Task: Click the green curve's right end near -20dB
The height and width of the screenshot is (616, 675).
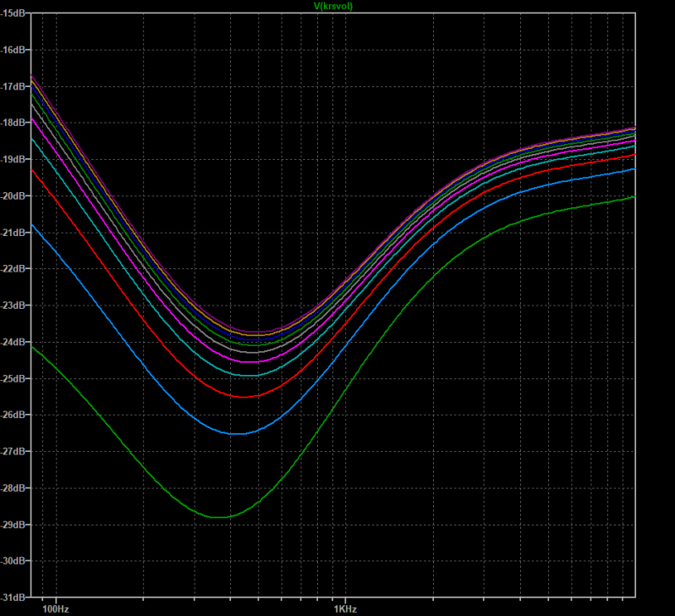Action: tap(632, 197)
